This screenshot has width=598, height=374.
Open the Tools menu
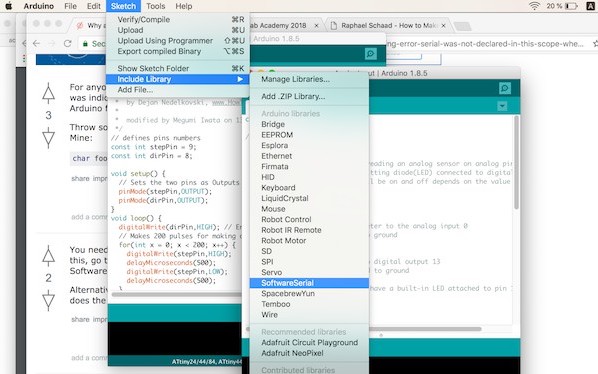point(156,6)
